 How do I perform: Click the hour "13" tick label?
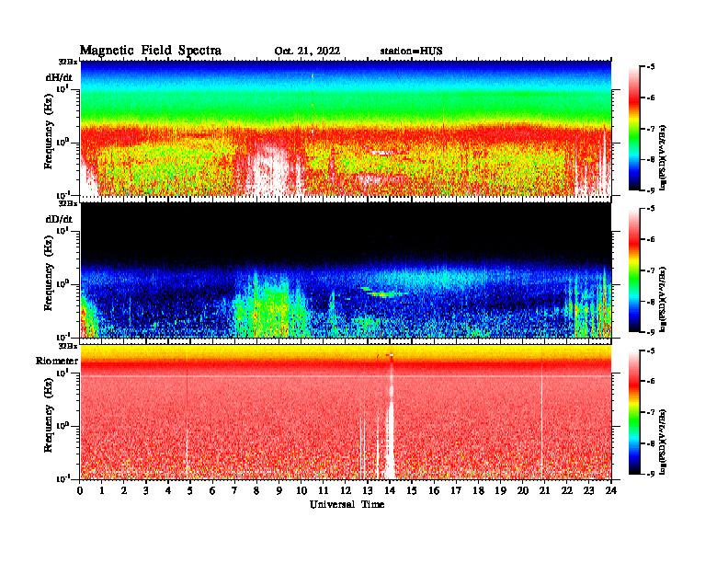coord(368,491)
